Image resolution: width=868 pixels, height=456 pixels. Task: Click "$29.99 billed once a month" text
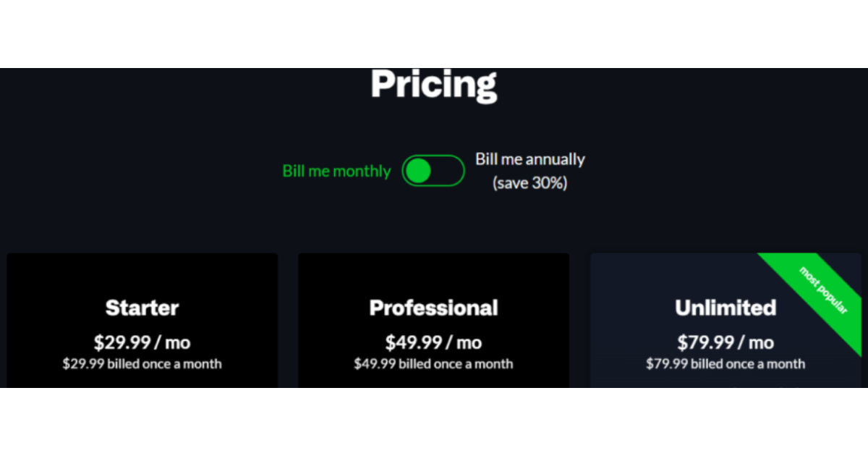(142, 363)
